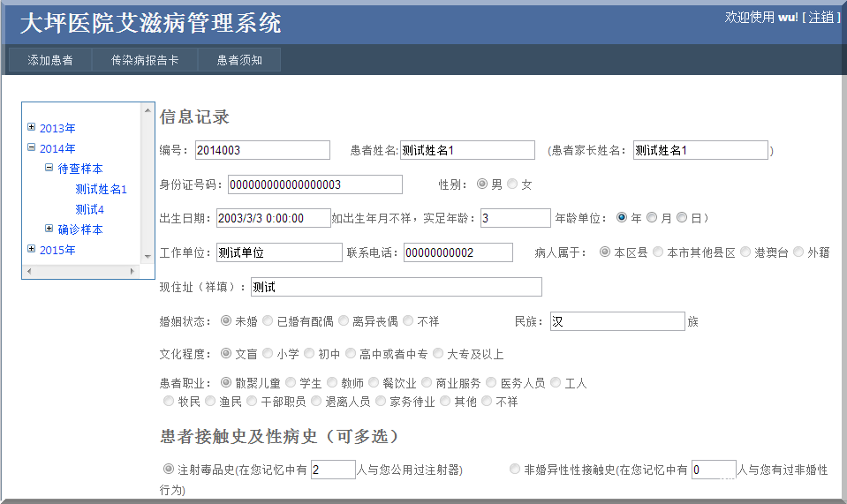Select 非婚异性性接触史 option
Viewport: 847px width, 504px height.
[515, 469]
